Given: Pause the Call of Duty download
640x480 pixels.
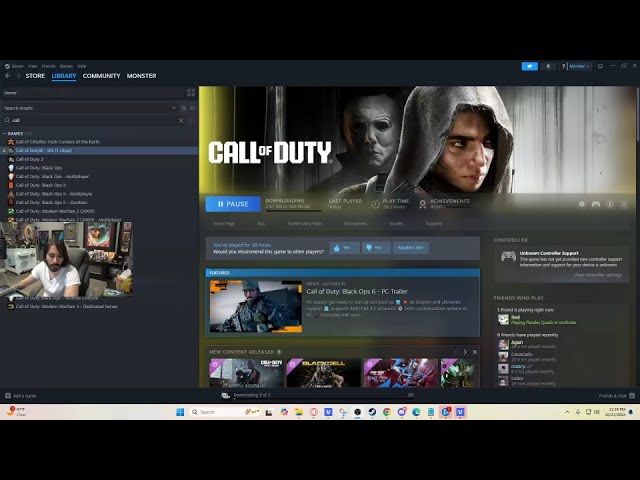Looking at the screenshot, I should click(x=233, y=204).
